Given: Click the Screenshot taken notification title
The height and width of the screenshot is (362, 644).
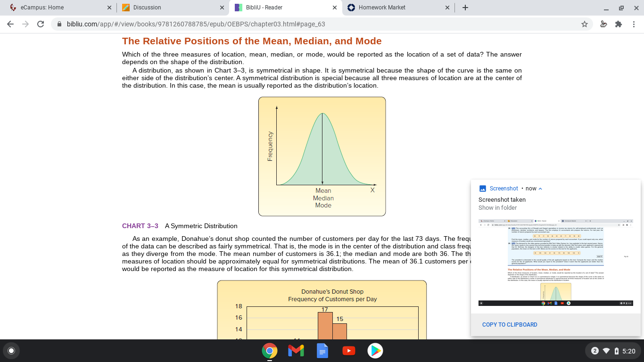Looking at the screenshot, I should 502,200.
